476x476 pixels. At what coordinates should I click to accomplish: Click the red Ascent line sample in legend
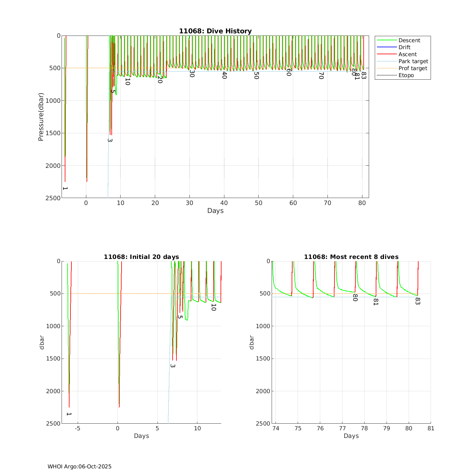(387, 54)
